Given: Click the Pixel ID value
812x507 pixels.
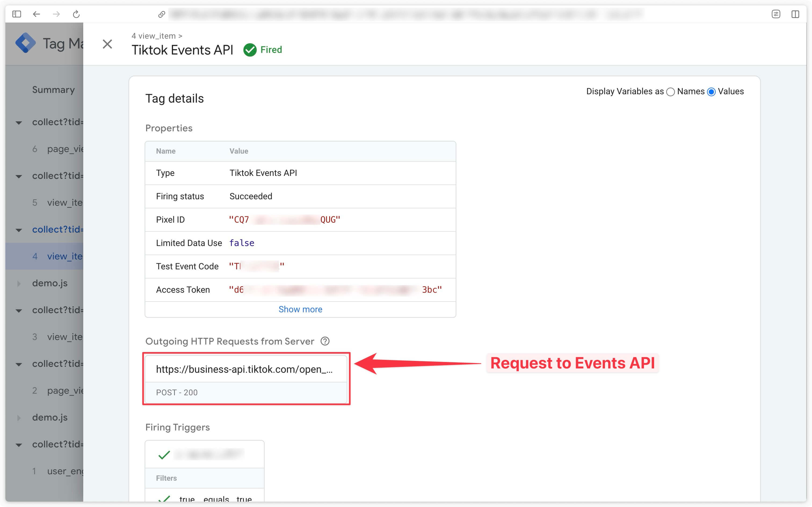Looking at the screenshot, I should coord(284,220).
